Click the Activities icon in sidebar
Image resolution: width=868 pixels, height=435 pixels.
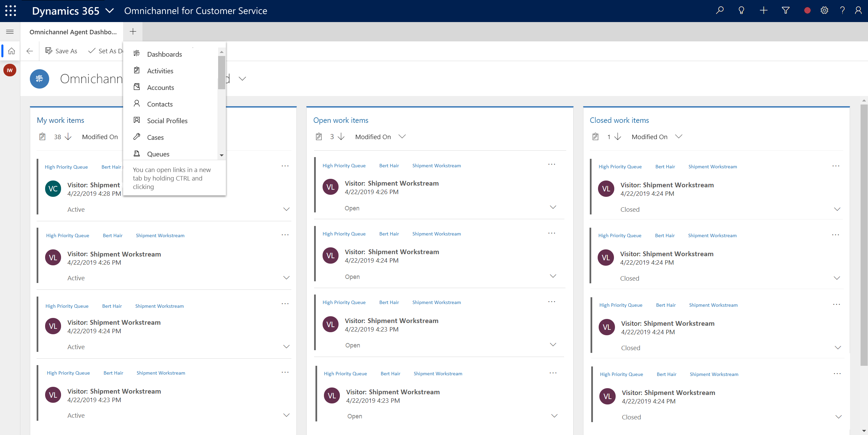(x=138, y=71)
